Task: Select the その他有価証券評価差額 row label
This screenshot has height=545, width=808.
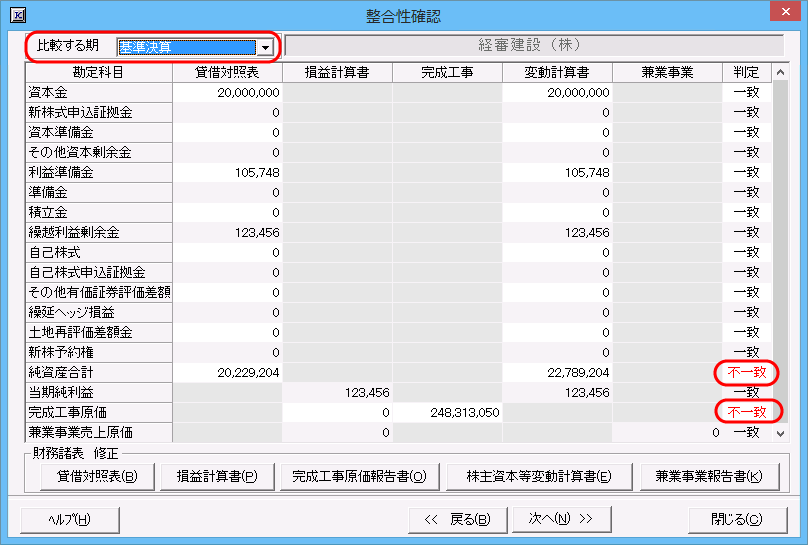Action: click(98, 293)
